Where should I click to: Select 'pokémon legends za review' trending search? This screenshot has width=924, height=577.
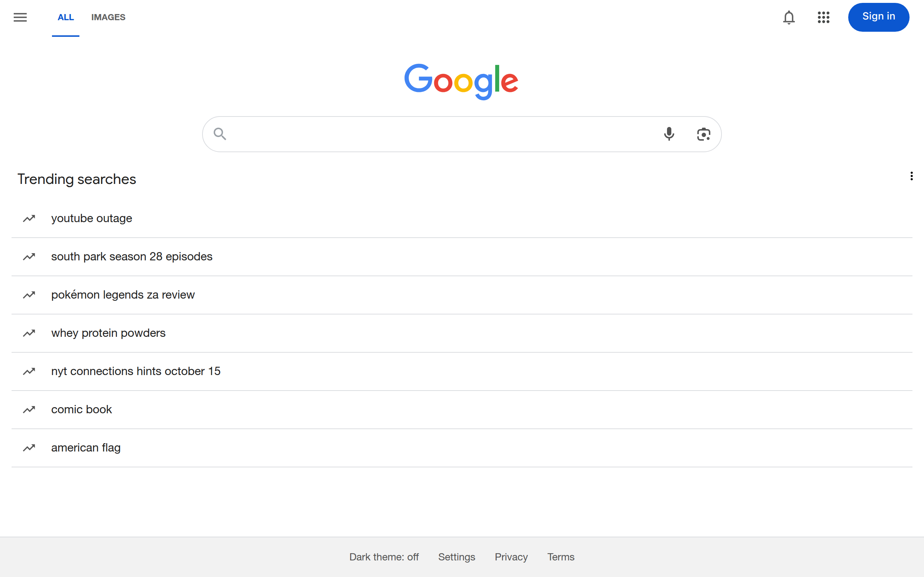123,295
